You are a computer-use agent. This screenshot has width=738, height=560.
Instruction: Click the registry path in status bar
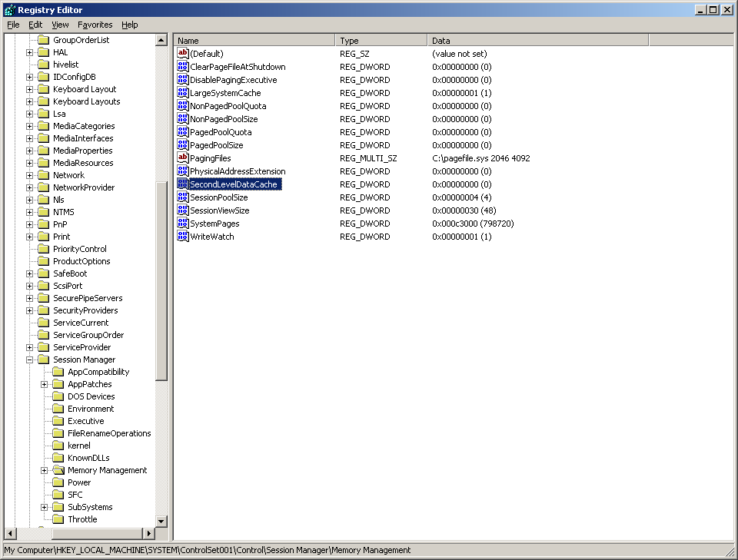(208, 550)
